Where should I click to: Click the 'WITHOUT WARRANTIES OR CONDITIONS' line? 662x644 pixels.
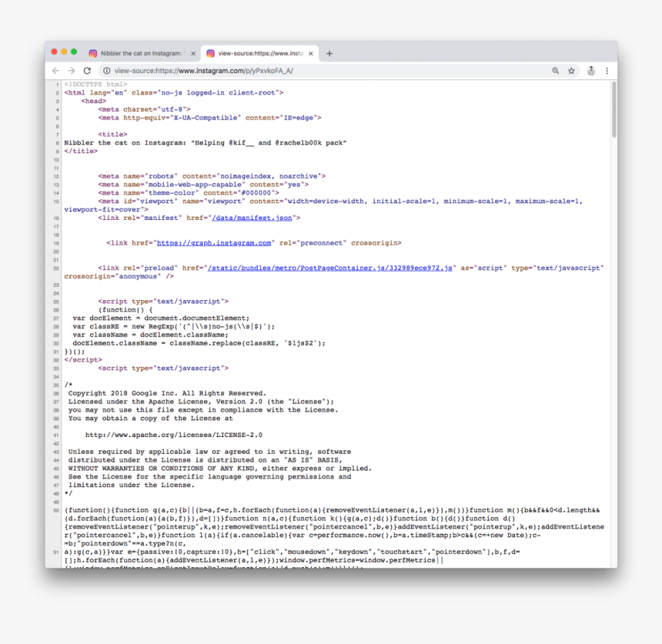[220, 469]
